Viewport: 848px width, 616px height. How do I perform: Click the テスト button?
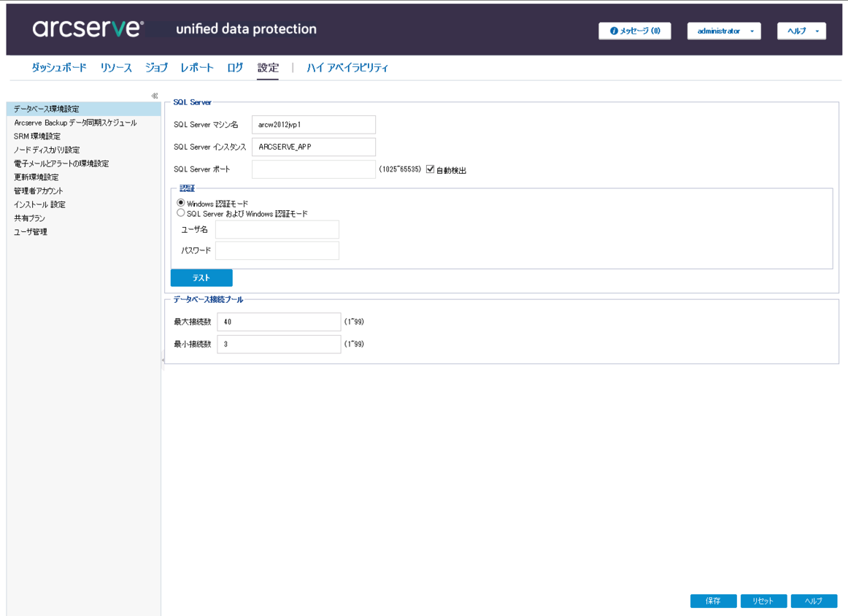201,277
